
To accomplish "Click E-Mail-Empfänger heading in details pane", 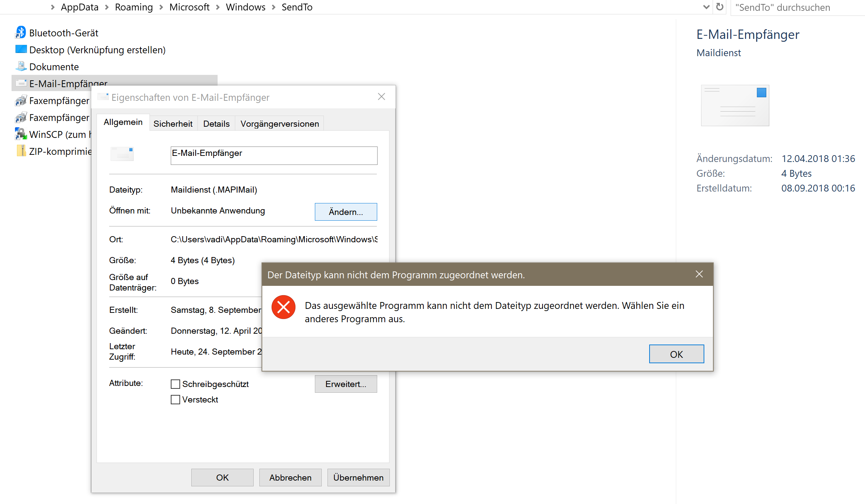I will pyautogui.click(x=748, y=35).
